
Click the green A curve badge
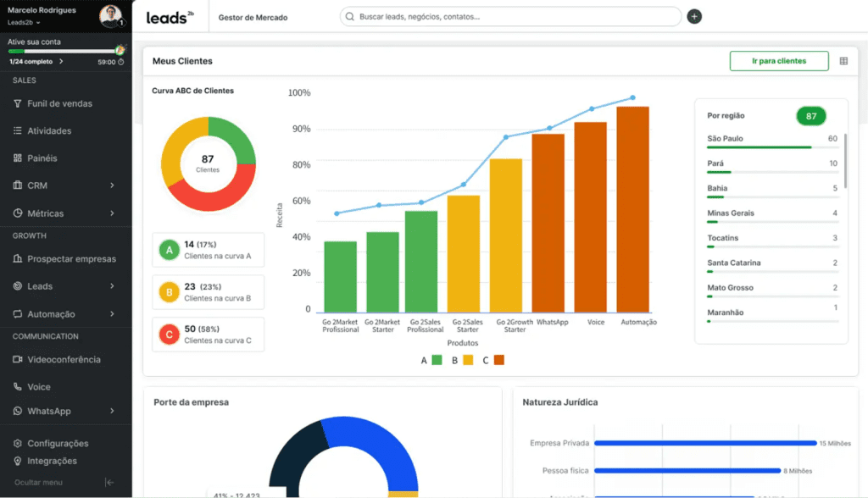click(170, 250)
